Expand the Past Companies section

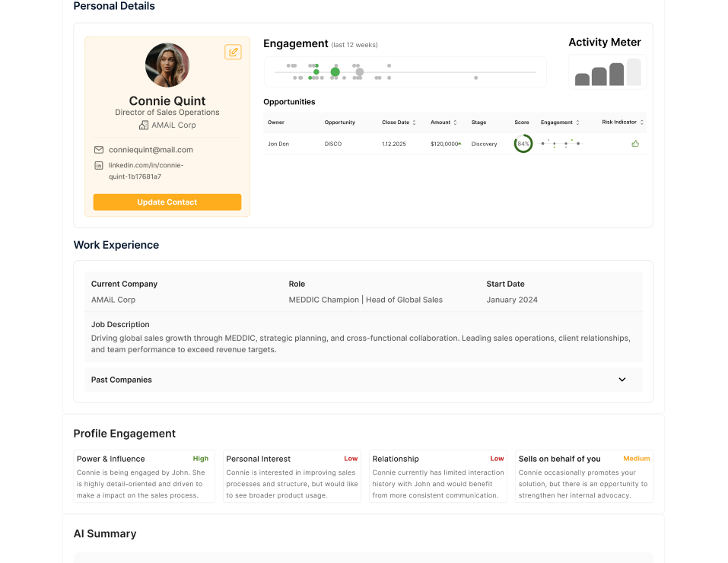tap(622, 380)
